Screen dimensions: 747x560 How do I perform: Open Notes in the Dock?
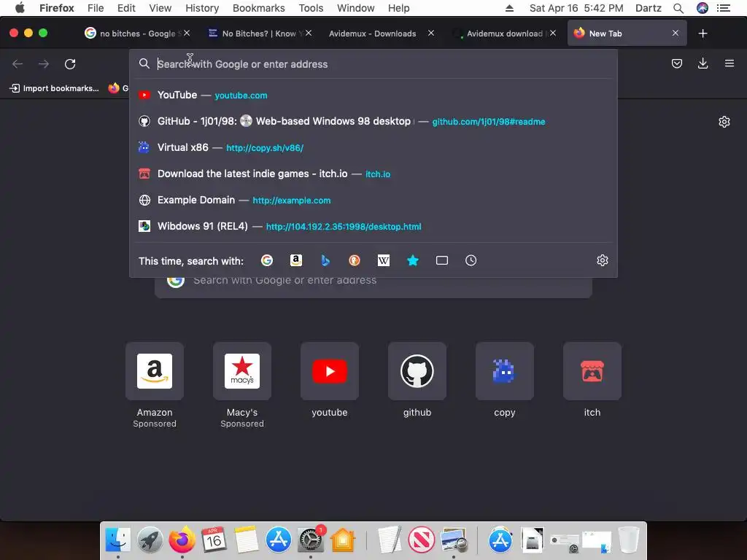click(246, 540)
